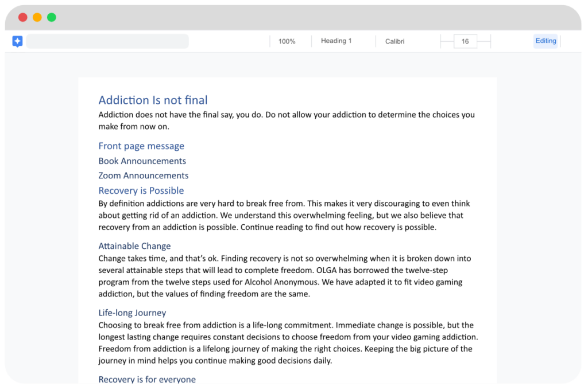Screen dimensions: 588x390
Task: Open the Heading 1 style dropdown
Action: coord(336,41)
